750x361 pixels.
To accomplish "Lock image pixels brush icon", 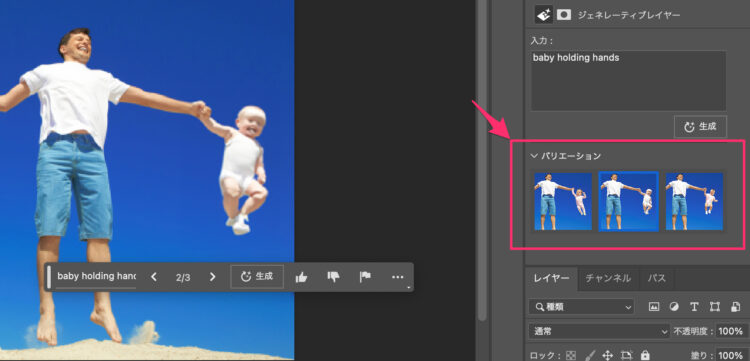I will (x=590, y=355).
